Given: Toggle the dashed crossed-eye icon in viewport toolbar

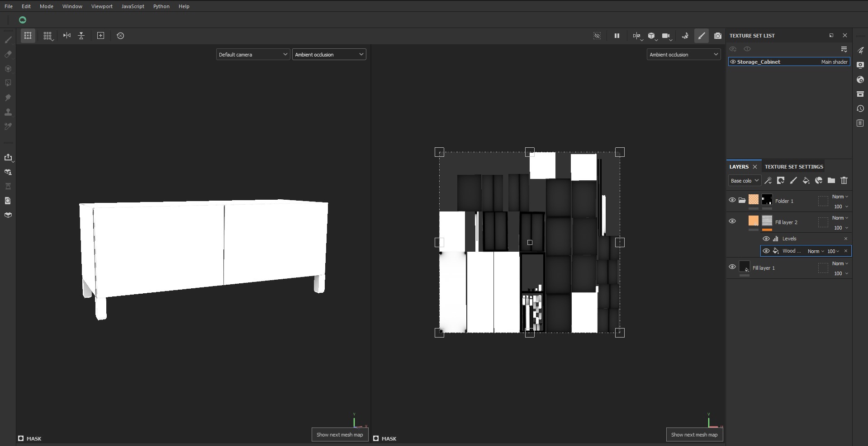Looking at the screenshot, I should pos(597,36).
